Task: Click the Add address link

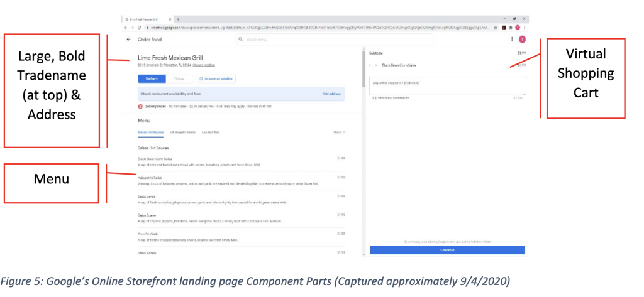Action: [331, 94]
